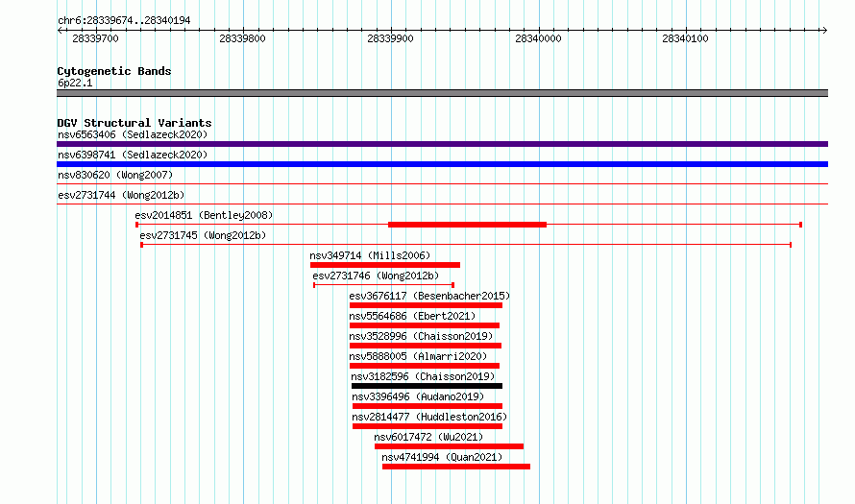Select the nsv349714 red variant bar
Viewport: 855px width, 504px height.
tap(385, 265)
